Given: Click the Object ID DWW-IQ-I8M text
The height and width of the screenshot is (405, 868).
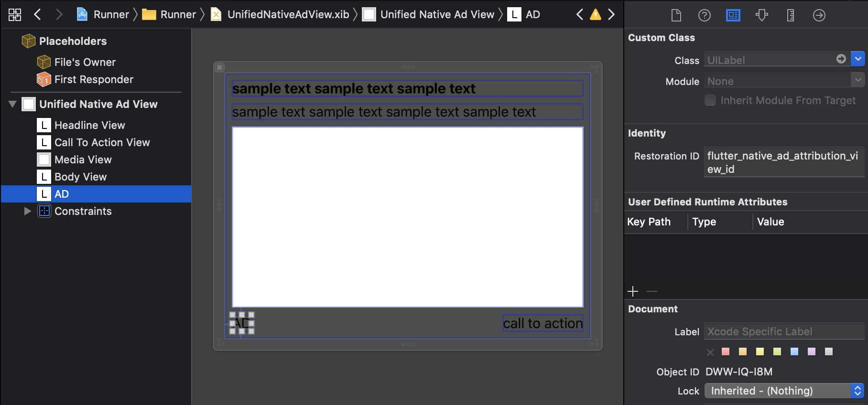Looking at the screenshot, I should 739,372.
